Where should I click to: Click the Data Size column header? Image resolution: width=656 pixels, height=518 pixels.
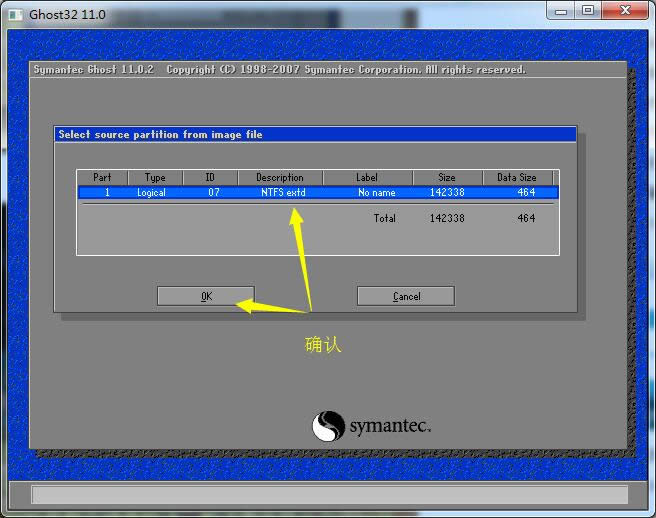tap(516, 177)
